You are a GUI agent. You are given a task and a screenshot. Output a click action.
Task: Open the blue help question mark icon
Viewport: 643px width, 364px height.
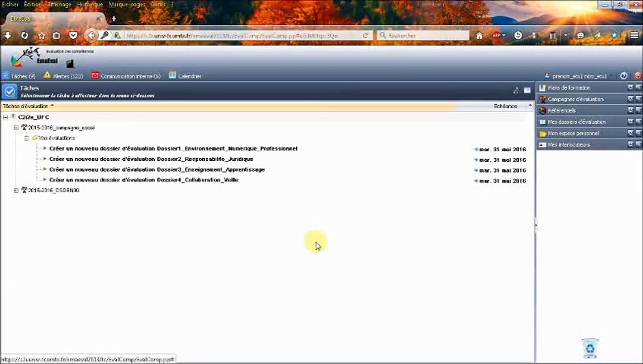click(624, 76)
